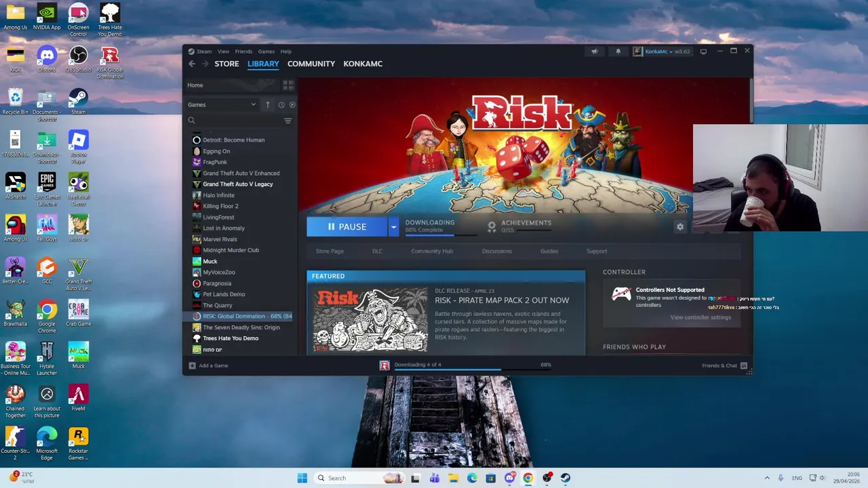Open the KONKAMC profile tab
The height and width of the screenshot is (488, 868).
coord(363,64)
